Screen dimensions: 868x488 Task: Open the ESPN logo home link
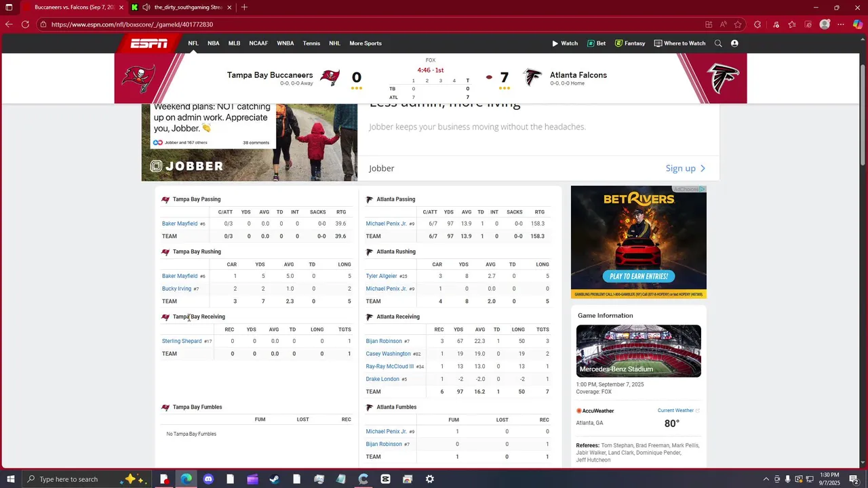tap(149, 43)
